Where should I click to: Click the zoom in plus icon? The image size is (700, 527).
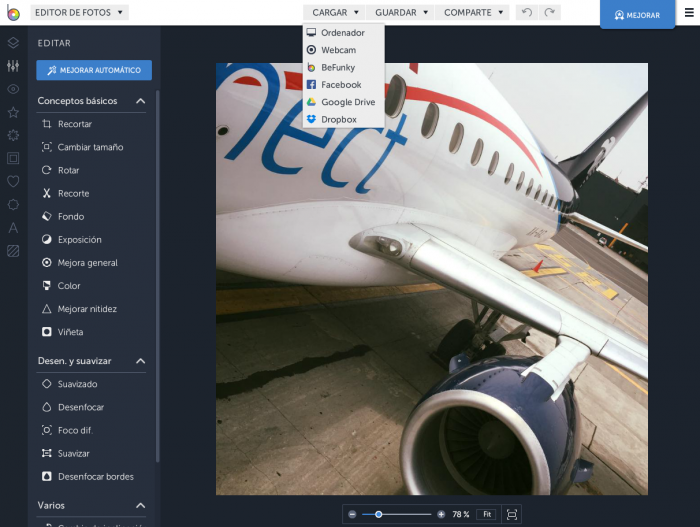pyautogui.click(x=441, y=514)
